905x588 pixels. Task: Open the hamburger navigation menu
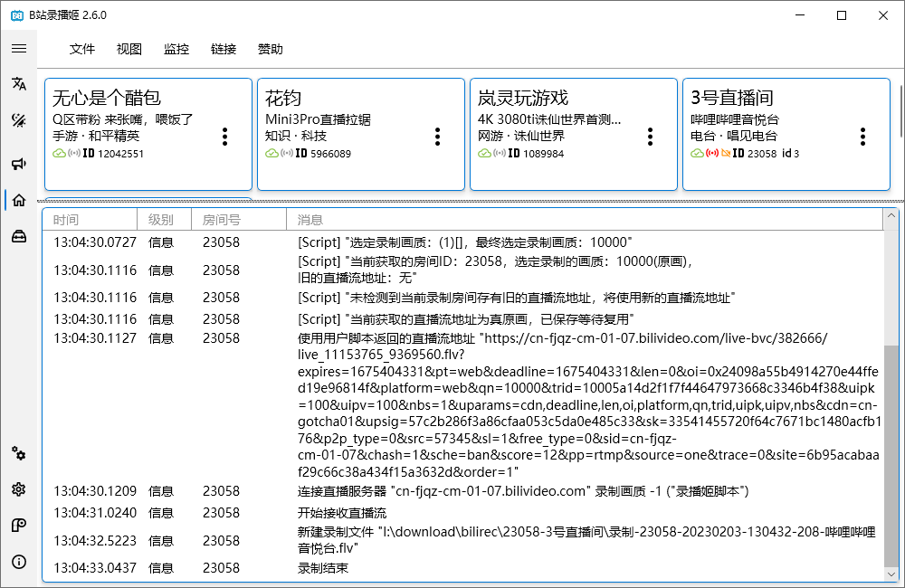tap(19, 49)
